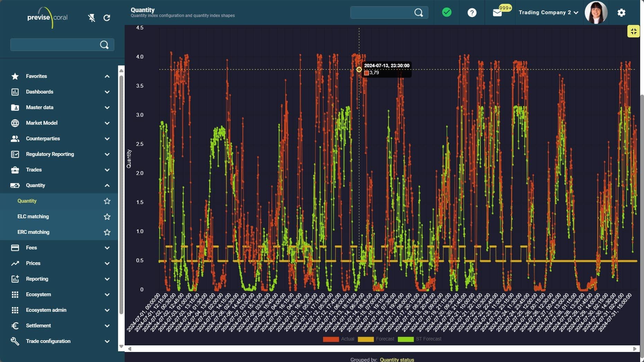The image size is (644, 362).
Task: Toggle the favorite star next to ELC matching
Action: pyautogui.click(x=107, y=217)
